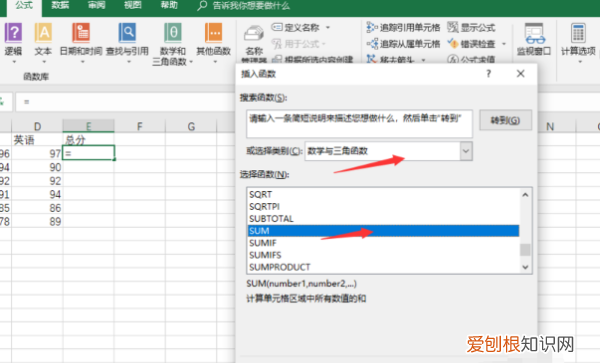Click the 转到(G) button
This screenshot has width=600, height=363.
(x=505, y=120)
